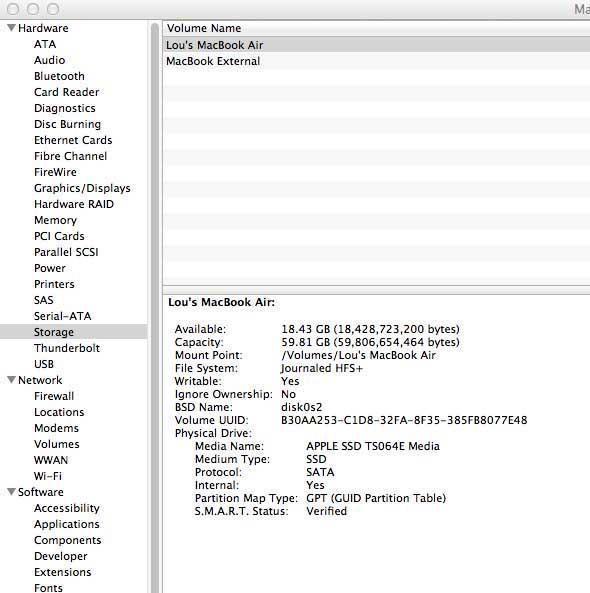This screenshot has height=593, width=590.
Task: Open Developer under Software
Action: click(61, 556)
